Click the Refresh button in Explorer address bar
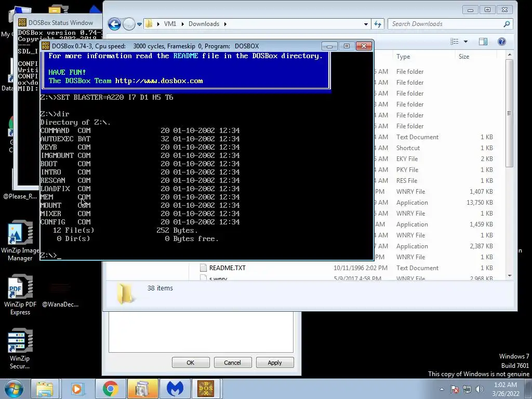532x399 pixels. coord(378,24)
